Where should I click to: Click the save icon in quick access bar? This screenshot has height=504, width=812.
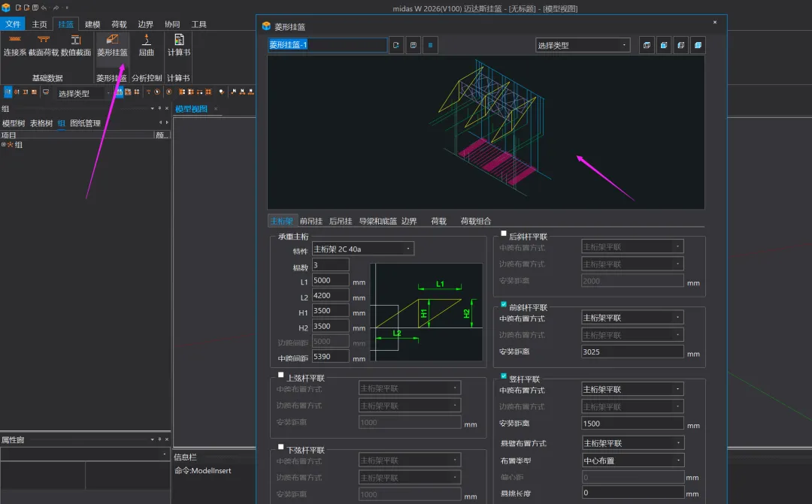pos(35,8)
